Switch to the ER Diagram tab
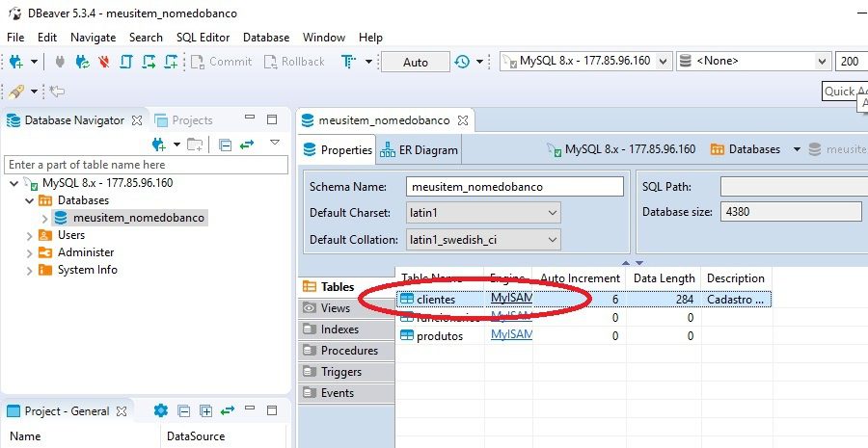The image size is (868, 448). point(420,150)
